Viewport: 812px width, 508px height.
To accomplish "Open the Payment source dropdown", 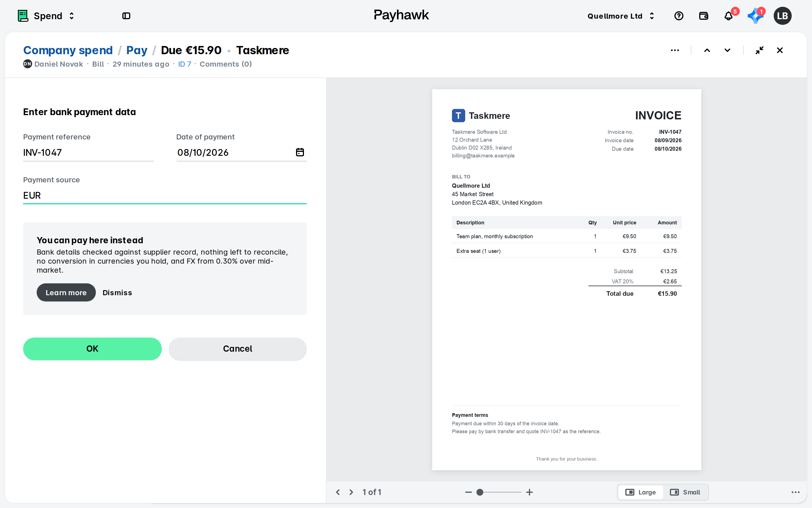I will pos(165,196).
